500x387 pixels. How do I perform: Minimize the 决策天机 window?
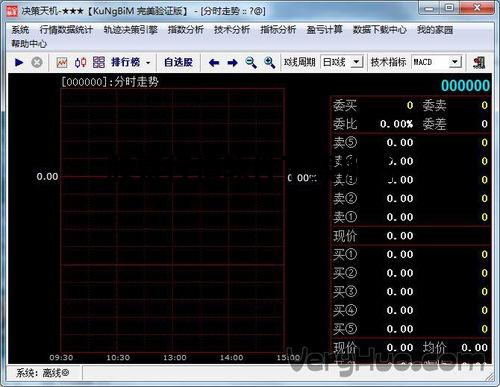click(x=430, y=8)
